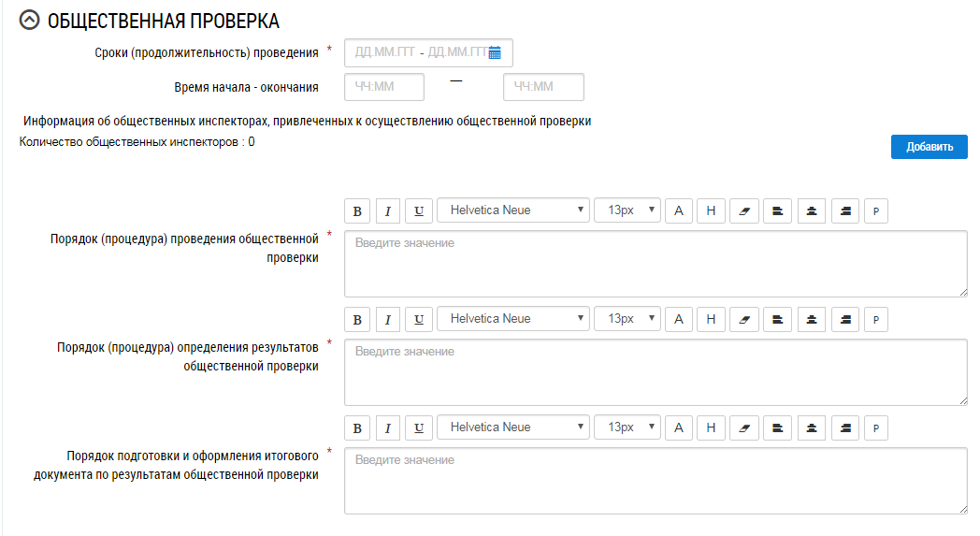The image size is (980, 536).
Task: Open font family dropdown above проведения общественной проверки field
Action: pos(513,210)
